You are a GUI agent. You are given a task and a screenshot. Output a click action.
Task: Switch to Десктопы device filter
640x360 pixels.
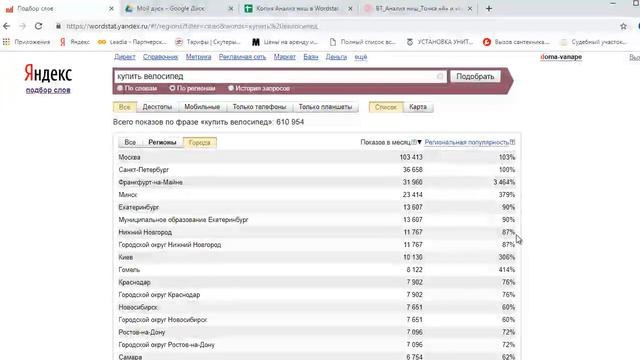point(157,107)
